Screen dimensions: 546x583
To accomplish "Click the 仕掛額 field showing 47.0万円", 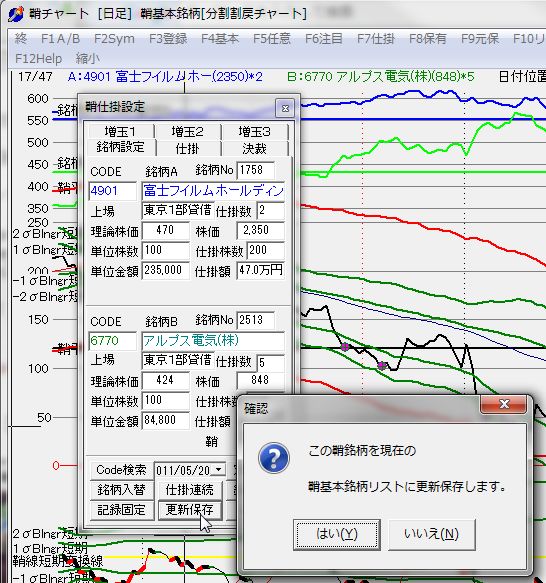I will [261, 270].
